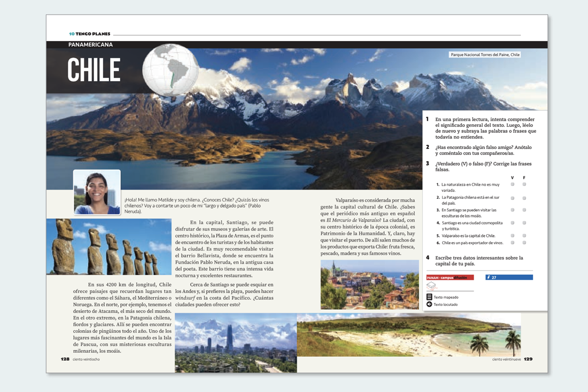Mark F for 'Chile es un país exportador'
The width and height of the screenshot is (588, 392).
(524, 243)
